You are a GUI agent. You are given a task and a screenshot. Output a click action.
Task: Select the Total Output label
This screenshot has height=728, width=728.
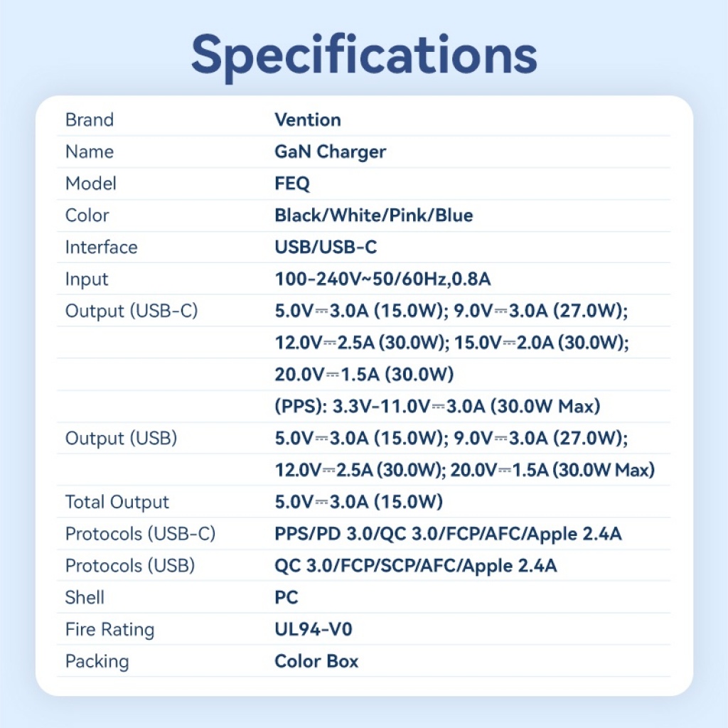coord(117,502)
